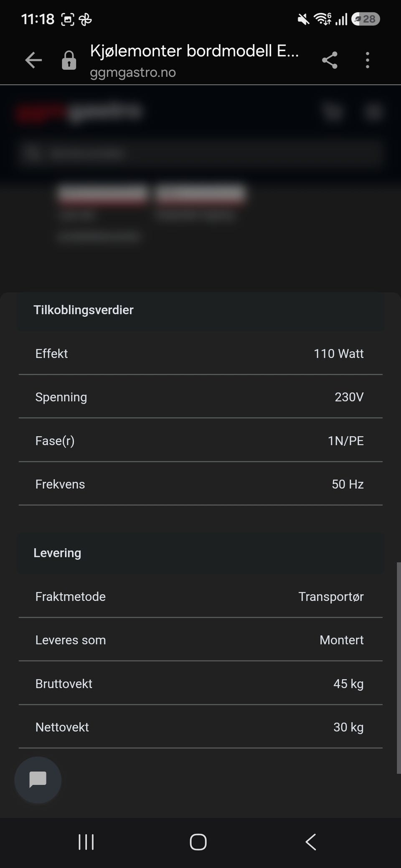The width and height of the screenshot is (401, 868).
Task: Tap the Android home button
Action: click(198, 842)
